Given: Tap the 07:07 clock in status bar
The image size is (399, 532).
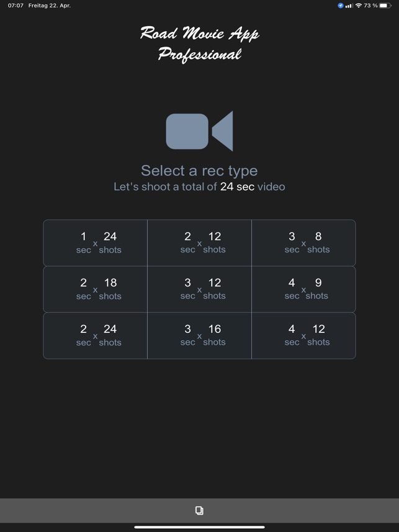Looking at the screenshot, I should pos(16,6).
